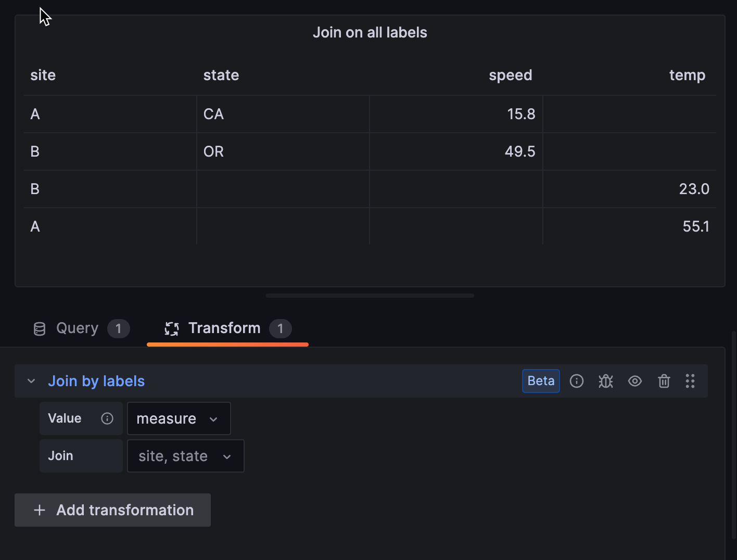Screen dimensions: 737x560
Task: Switch to the Query tab
Action: [x=77, y=328]
